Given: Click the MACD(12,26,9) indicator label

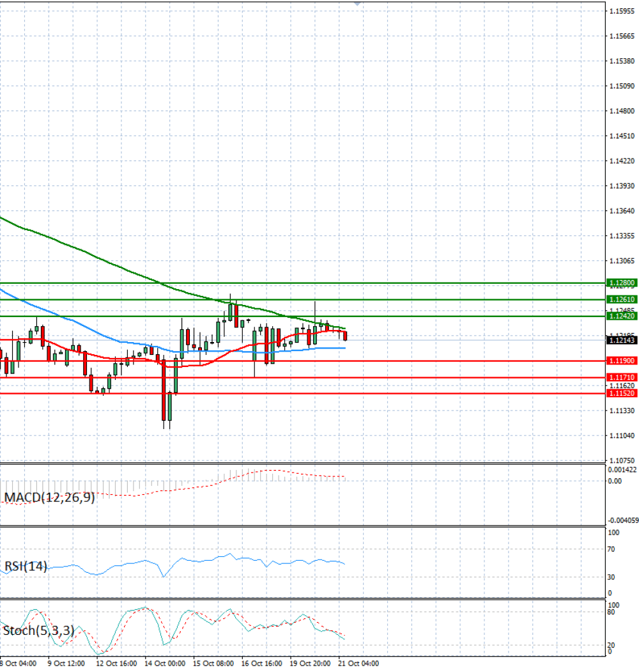Looking at the screenshot, I should click(49, 497).
